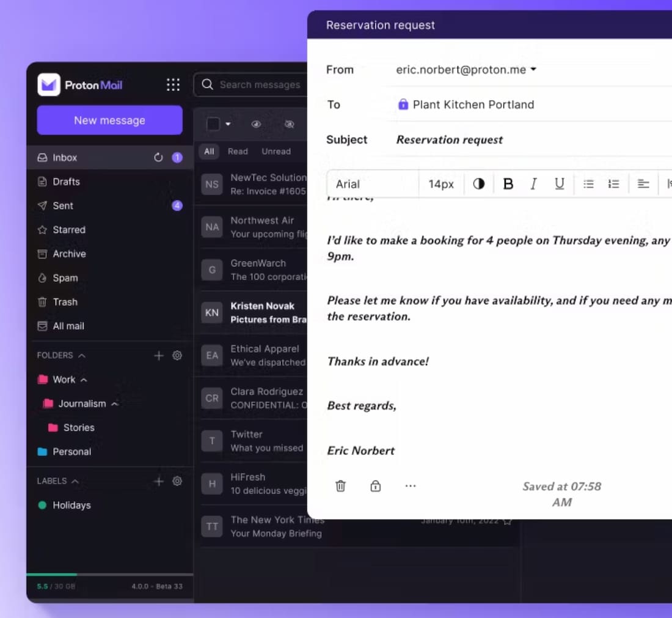
Task: Mark as read with the eye icon
Action: (x=256, y=124)
